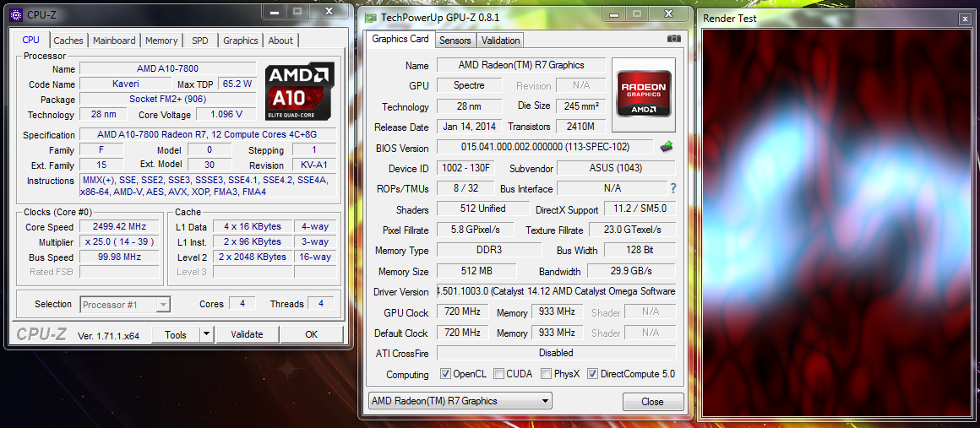The height and width of the screenshot is (428, 980).
Task: Click the GPU Name field in GPU-Z
Action: 520,65
